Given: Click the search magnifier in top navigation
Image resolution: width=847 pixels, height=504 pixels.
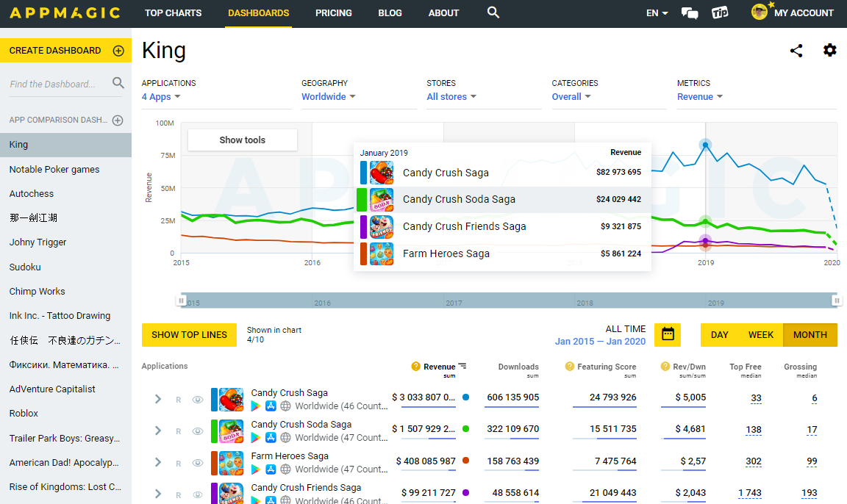Looking at the screenshot, I should tap(493, 12).
